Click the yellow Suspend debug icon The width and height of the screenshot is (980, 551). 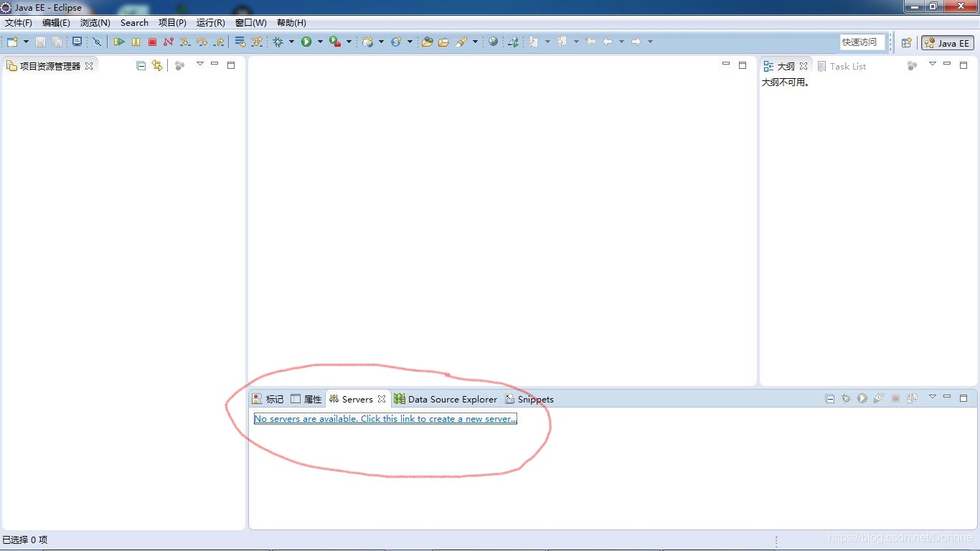[x=136, y=42]
